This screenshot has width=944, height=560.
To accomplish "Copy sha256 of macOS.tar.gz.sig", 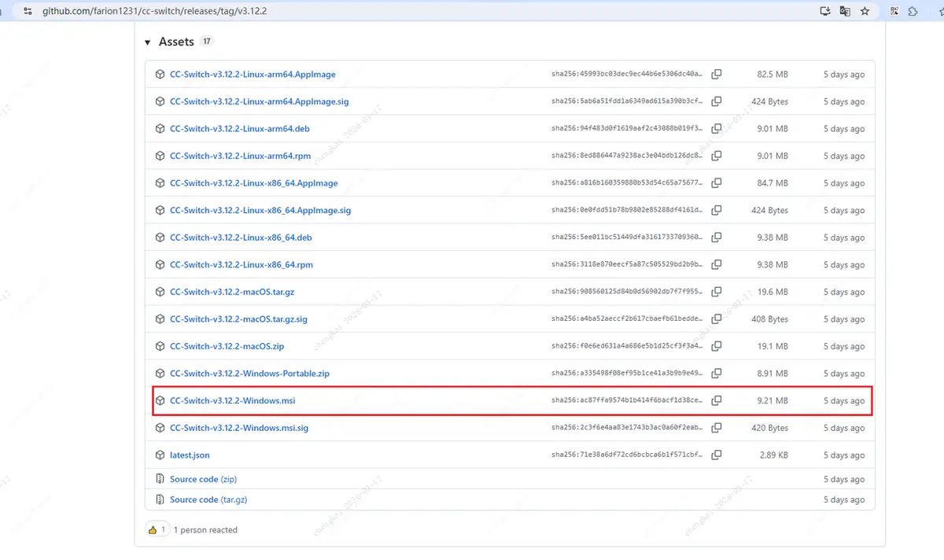I will (x=717, y=319).
